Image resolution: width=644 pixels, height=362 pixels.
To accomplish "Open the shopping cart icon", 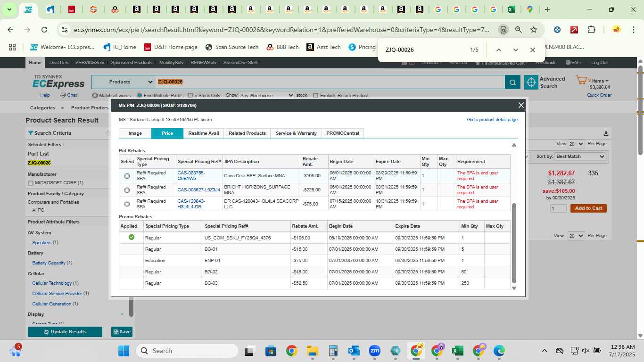I will point(581,81).
